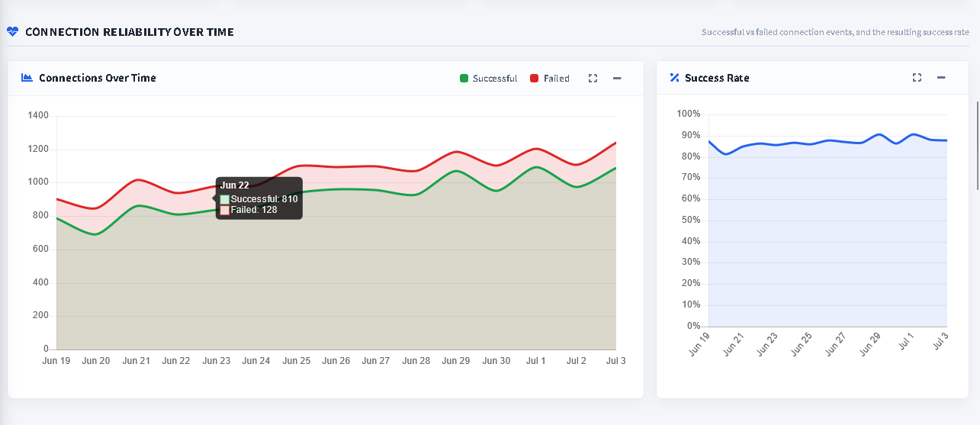Expand Connections Over Time chart to fullscreen
This screenshot has height=425, width=980.
tap(593, 78)
